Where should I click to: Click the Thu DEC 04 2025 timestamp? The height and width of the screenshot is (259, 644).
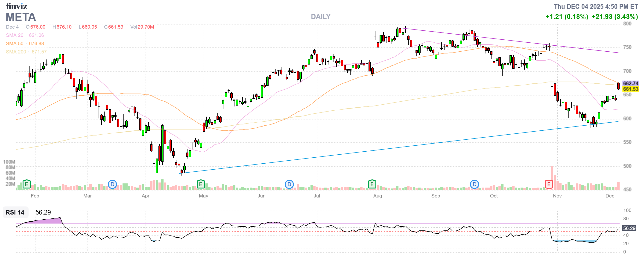(x=596, y=6)
